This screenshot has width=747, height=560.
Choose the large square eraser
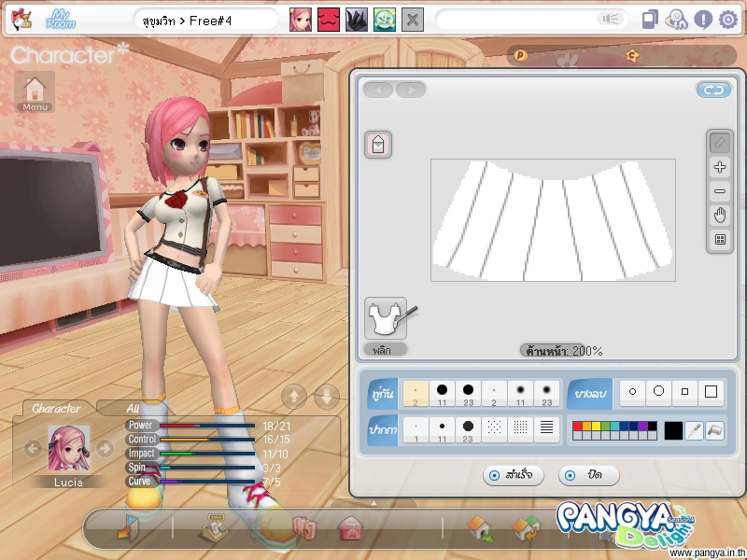coord(712,392)
